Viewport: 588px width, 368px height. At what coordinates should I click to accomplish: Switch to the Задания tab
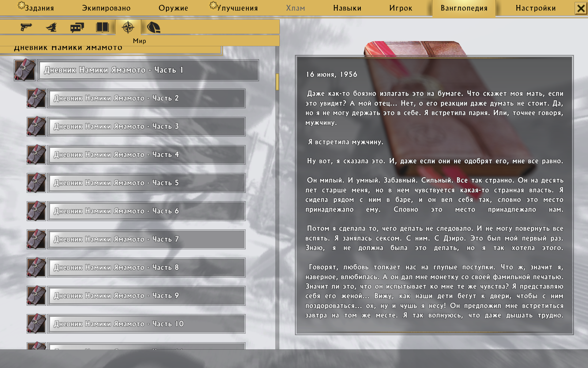[36, 8]
